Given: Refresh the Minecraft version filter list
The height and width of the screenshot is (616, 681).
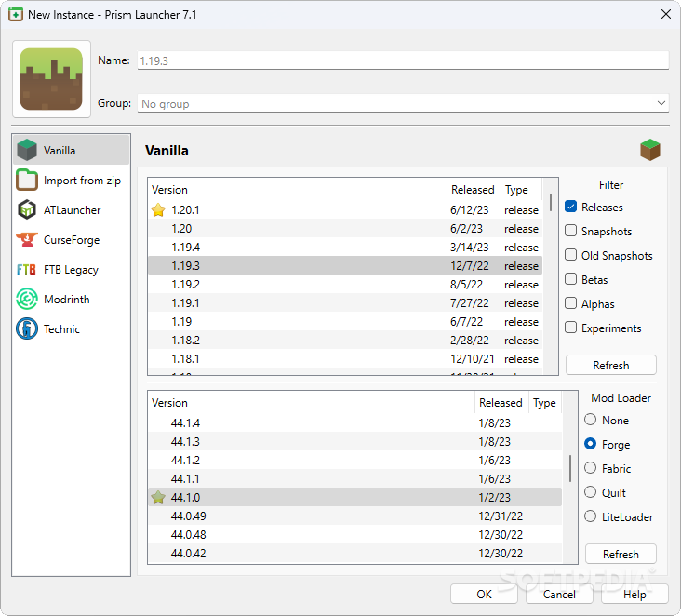Looking at the screenshot, I should coord(610,365).
